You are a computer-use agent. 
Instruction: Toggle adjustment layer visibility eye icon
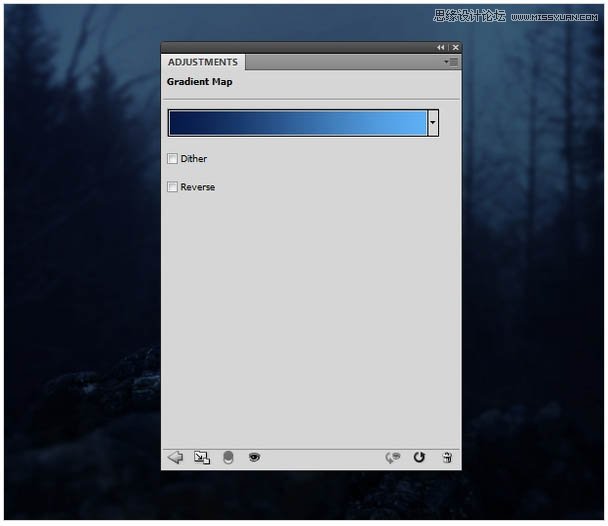coord(254,457)
